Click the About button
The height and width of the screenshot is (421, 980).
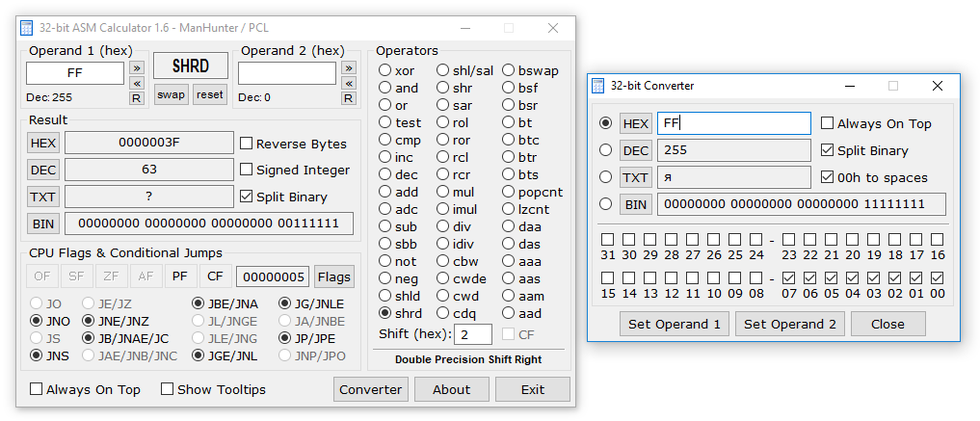(x=451, y=389)
